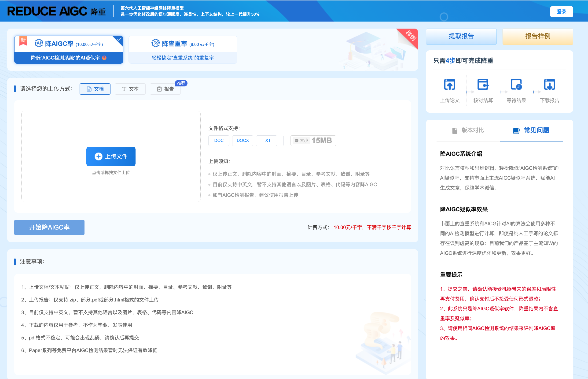
Task: Select the 降AIGC率 service card
Action: 69,50
